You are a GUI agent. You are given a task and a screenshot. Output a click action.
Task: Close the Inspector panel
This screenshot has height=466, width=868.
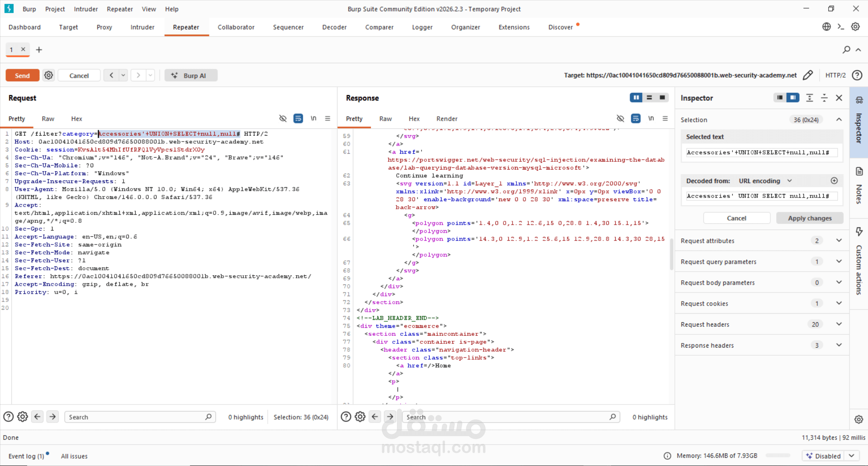(839, 98)
